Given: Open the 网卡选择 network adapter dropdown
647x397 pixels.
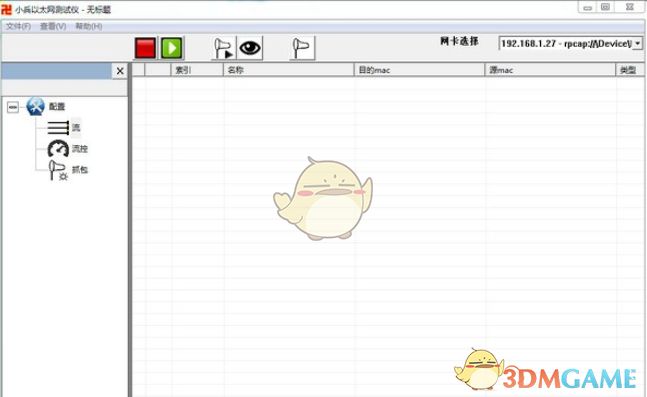Looking at the screenshot, I should 570,43.
